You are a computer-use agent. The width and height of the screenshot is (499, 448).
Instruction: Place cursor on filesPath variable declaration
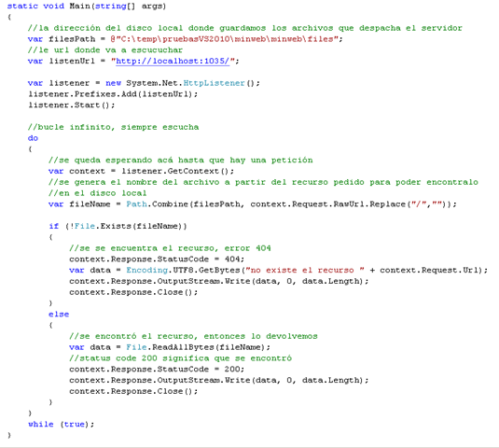point(72,39)
